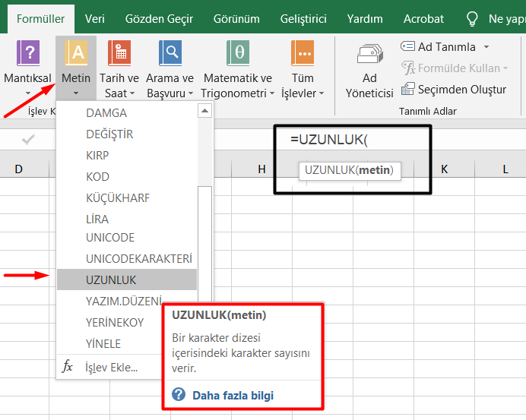The width and height of the screenshot is (526, 420).
Task: Click the grey checkmark in formula bar
Action: [28, 140]
